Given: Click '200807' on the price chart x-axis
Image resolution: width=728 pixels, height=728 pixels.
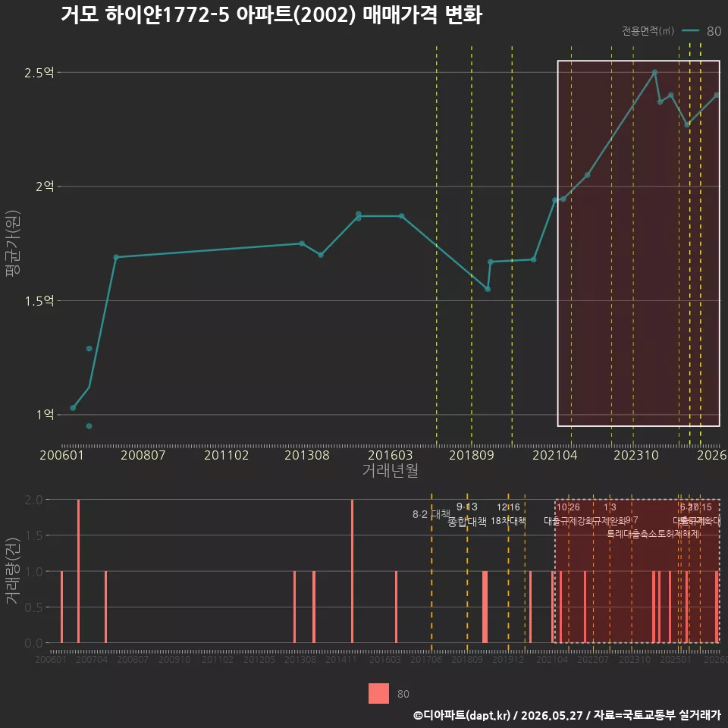Looking at the screenshot, I should [143, 455].
